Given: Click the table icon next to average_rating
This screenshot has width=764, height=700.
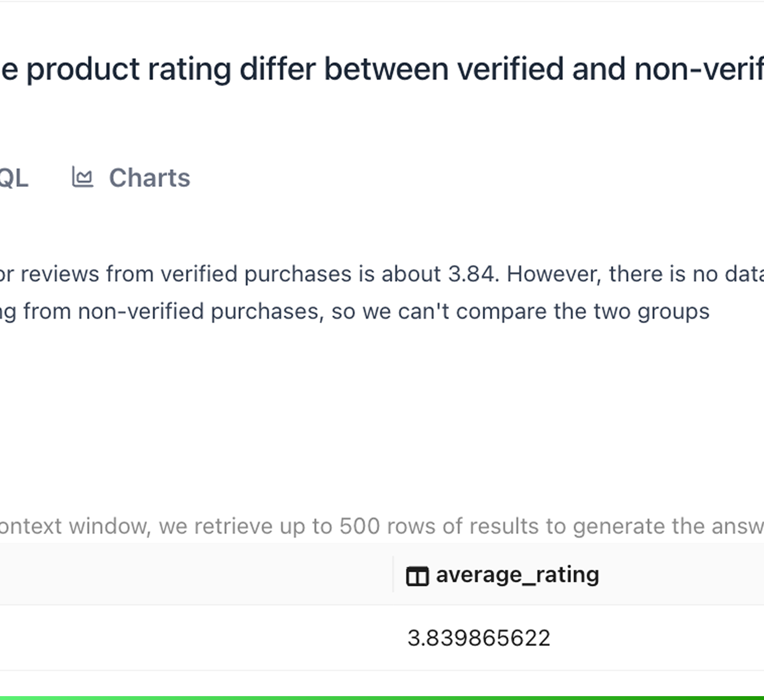Looking at the screenshot, I should point(417,576).
